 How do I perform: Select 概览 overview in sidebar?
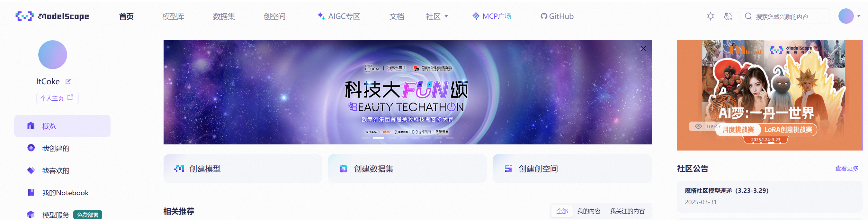(62, 126)
